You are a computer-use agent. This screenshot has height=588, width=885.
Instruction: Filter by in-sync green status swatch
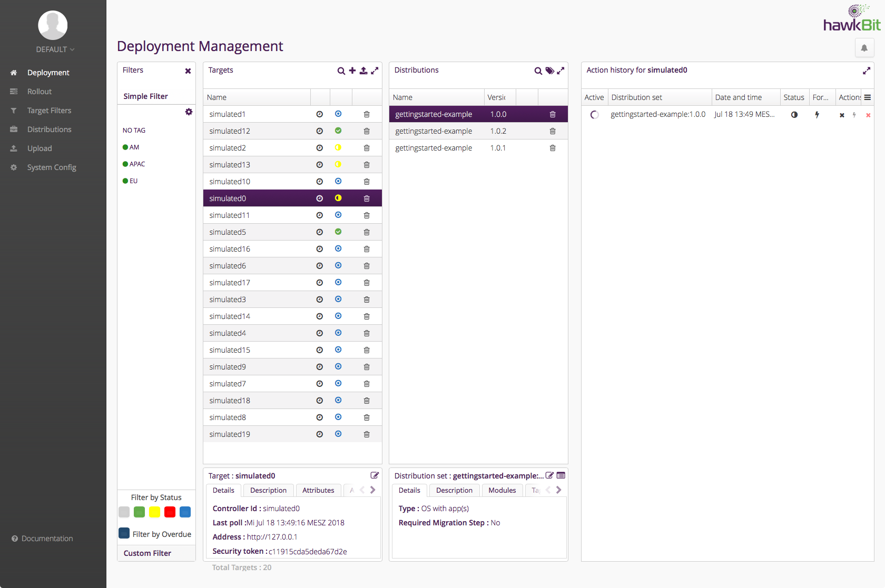pyautogui.click(x=140, y=512)
